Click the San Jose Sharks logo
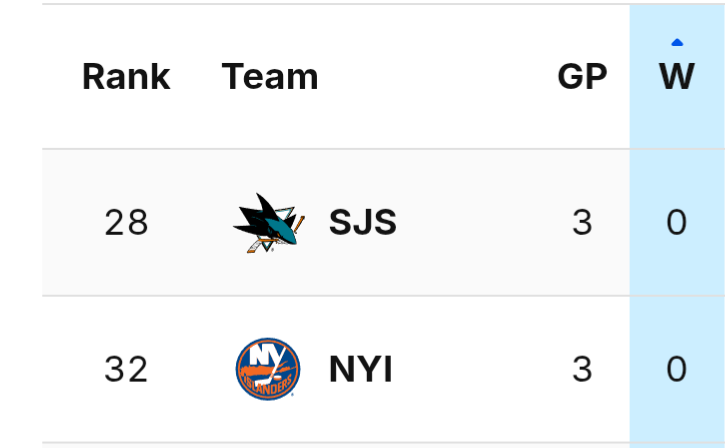 (268, 222)
